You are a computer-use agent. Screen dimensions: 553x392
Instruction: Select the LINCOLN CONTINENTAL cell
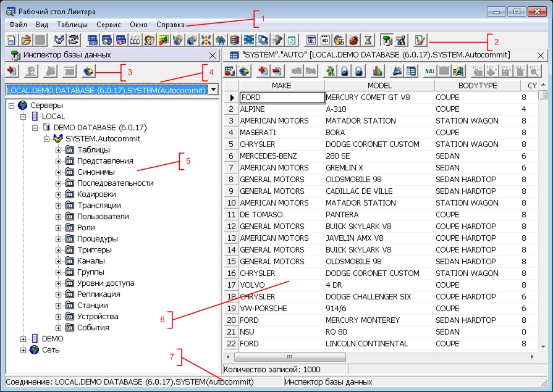coord(380,344)
